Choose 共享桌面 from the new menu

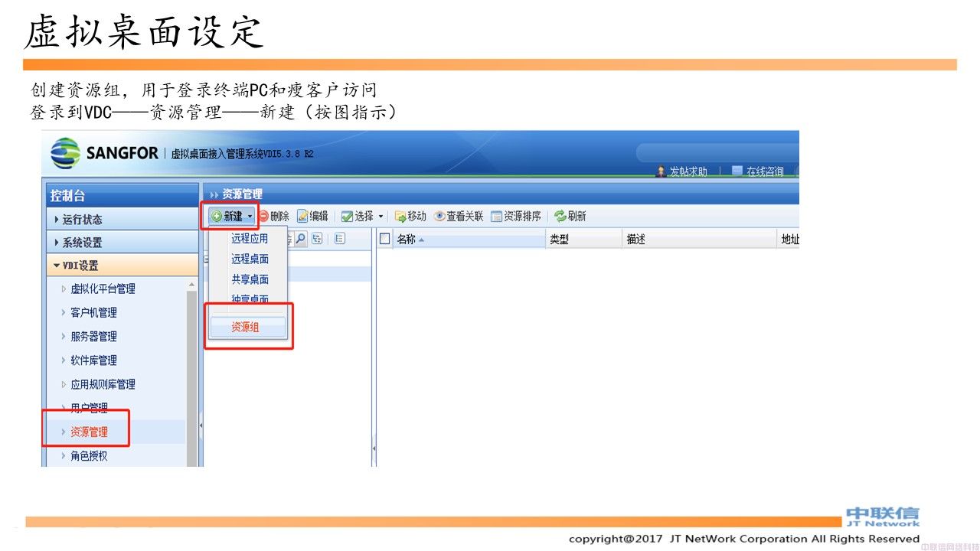(250, 279)
